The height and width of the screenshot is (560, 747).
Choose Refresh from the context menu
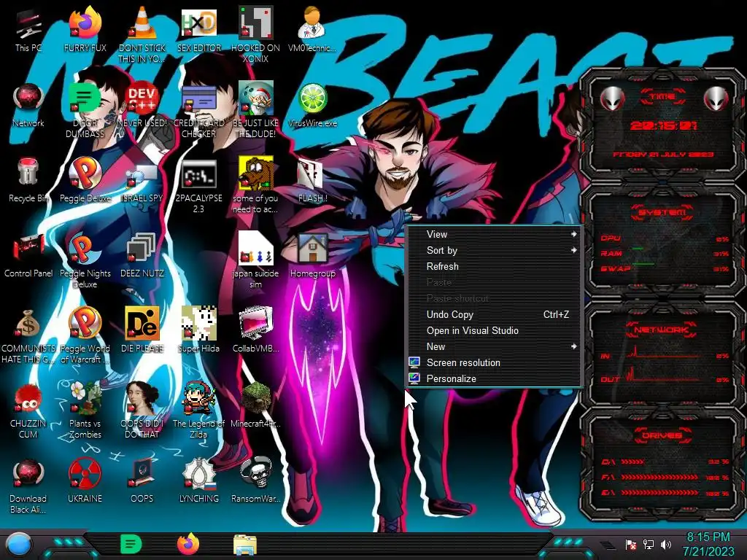[494, 266]
